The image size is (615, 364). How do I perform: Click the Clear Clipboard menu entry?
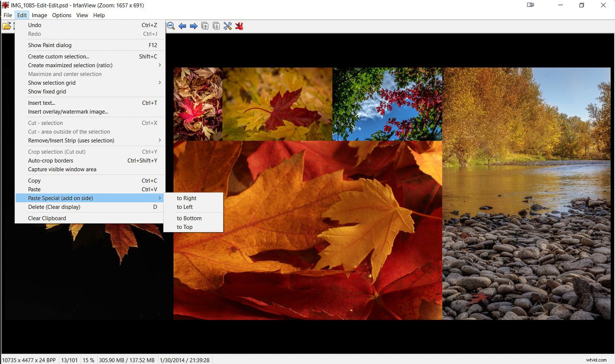click(47, 218)
